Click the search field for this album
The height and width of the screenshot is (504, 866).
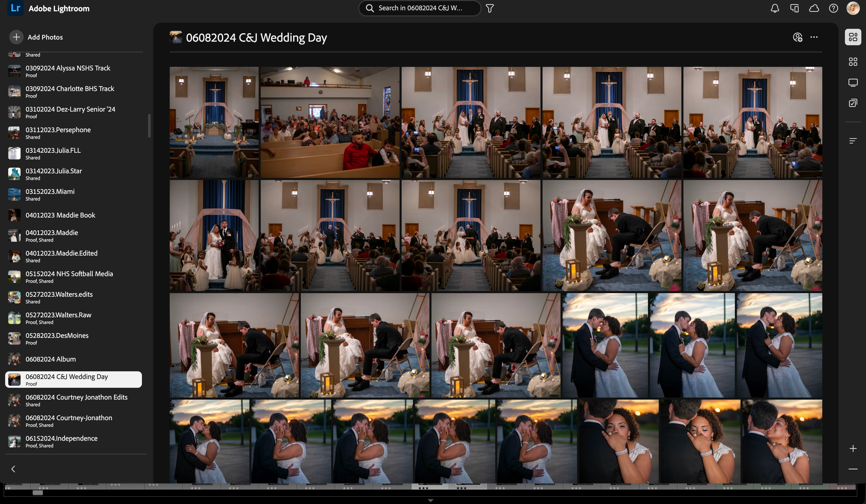(x=420, y=8)
